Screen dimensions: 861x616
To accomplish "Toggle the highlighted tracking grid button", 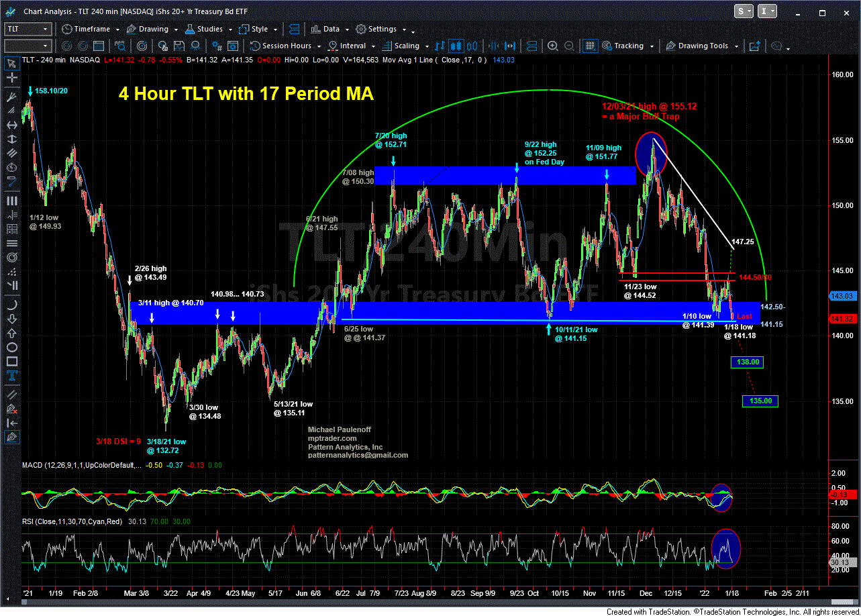I will (589, 46).
